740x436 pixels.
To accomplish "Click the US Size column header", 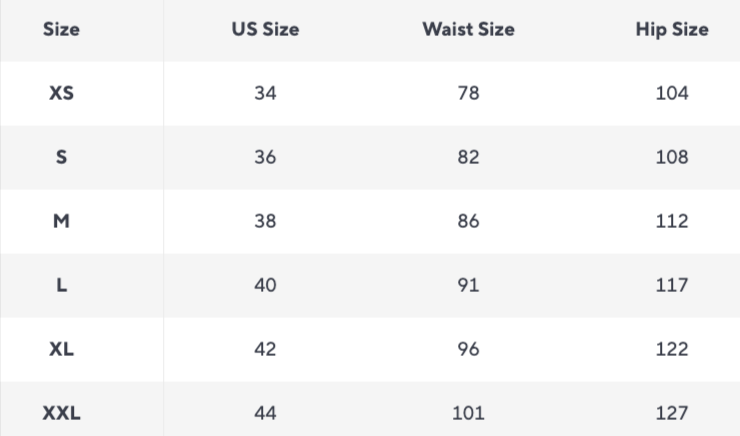I will click(x=265, y=29).
